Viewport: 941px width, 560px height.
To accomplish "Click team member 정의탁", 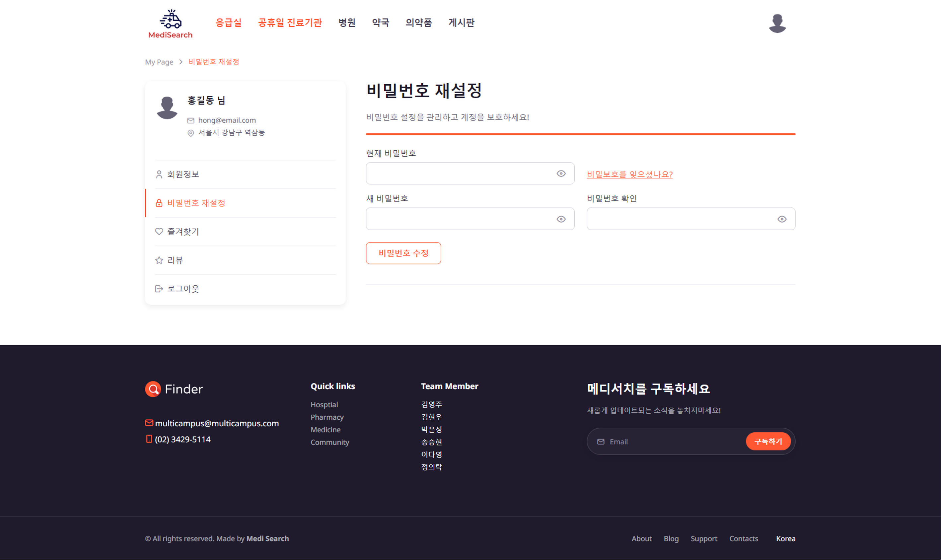I will (431, 467).
